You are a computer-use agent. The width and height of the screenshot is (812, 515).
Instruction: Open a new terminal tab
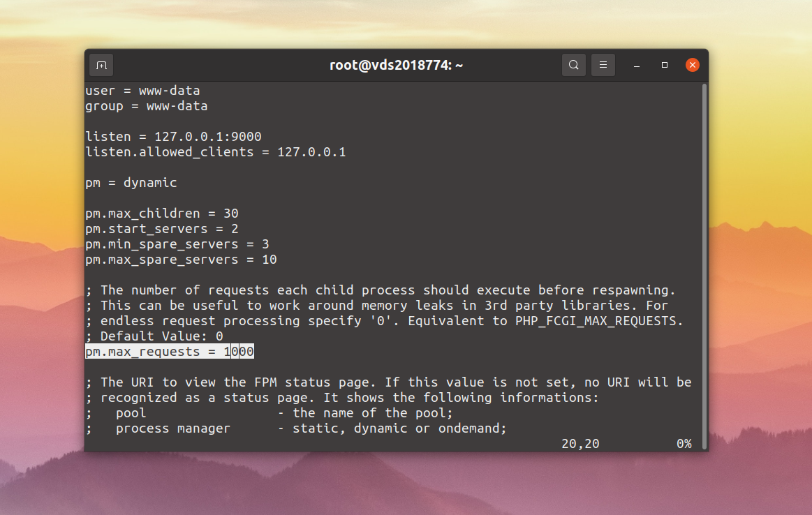click(x=101, y=65)
